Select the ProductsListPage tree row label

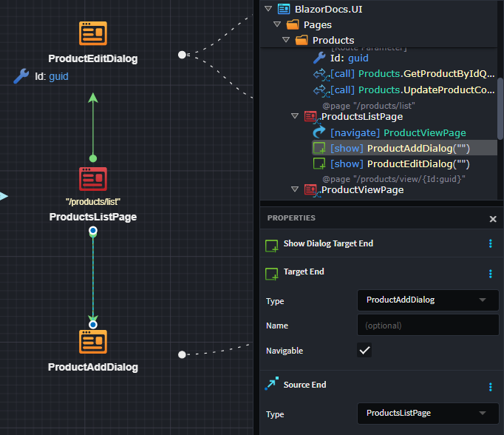coord(362,116)
